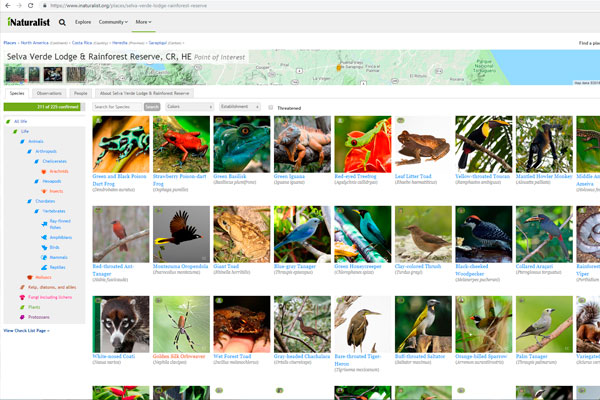The height and width of the screenshot is (400, 600).
Task: Open the Strawberry Poison-dart Frog photo
Action: pyautogui.click(x=181, y=145)
